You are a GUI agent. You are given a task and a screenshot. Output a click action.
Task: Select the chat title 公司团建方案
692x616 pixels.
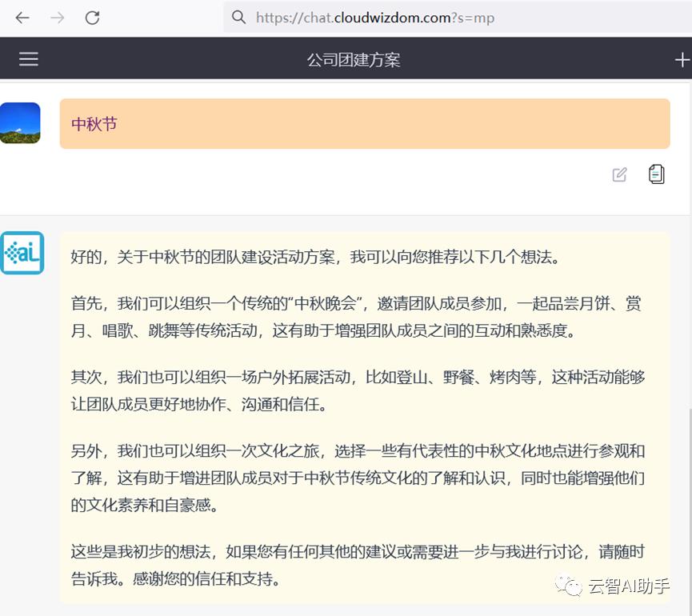pyautogui.click(x=353, y=58)
